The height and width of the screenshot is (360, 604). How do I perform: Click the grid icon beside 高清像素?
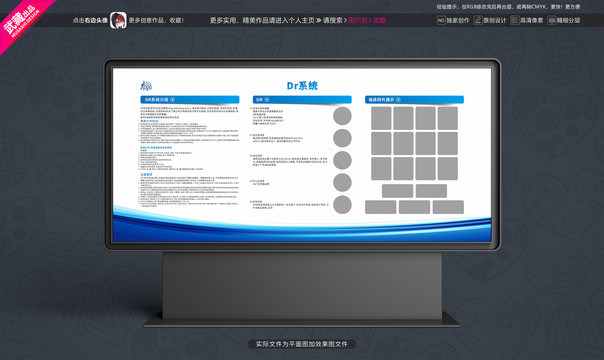[514, 20]
